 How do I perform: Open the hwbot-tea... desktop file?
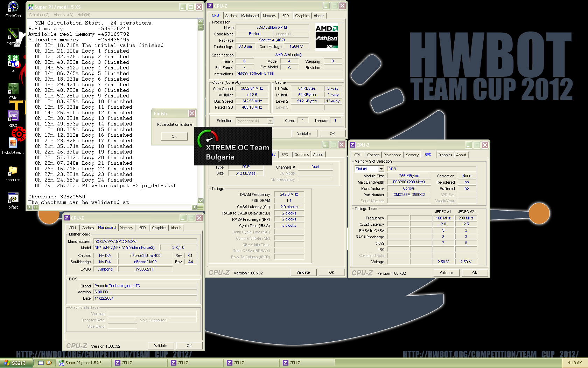click(13, 146)
